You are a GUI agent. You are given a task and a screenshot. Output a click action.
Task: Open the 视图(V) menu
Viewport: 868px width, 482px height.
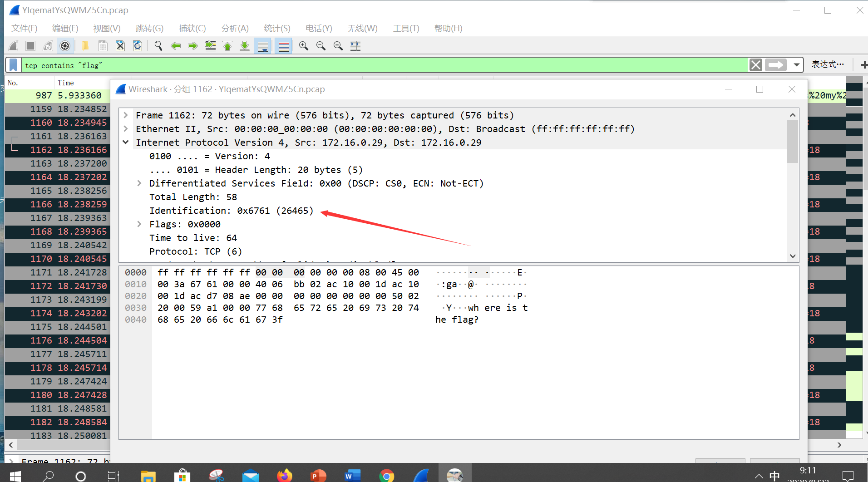pyautogui.click(x=107, y=28)
